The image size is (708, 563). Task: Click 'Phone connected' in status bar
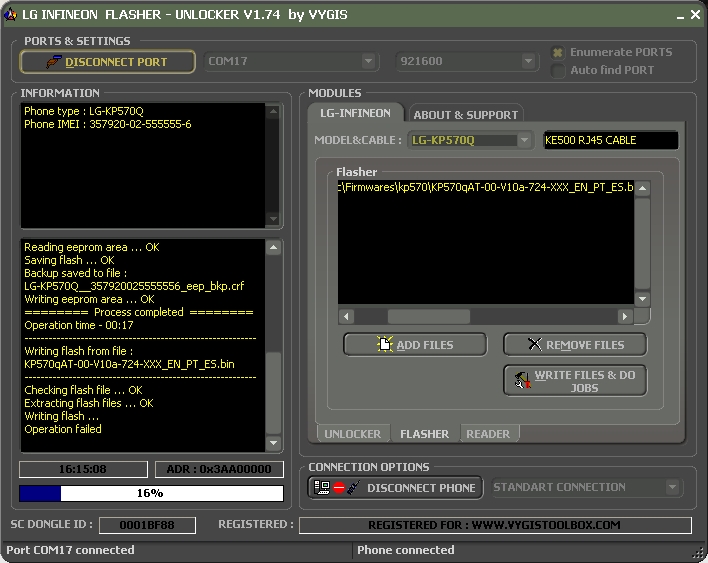(x=405, y=550)
